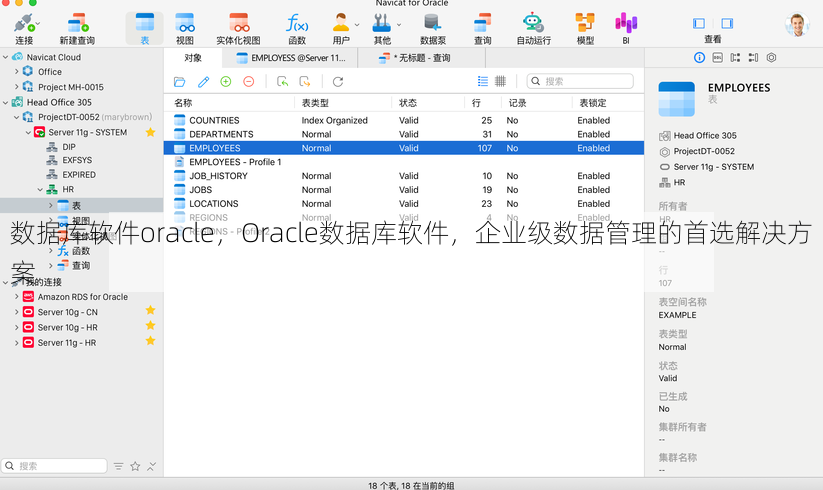Open the 视图 views toolbar icon
Viewport: 823px width, 490px height.
click(185, 29)
